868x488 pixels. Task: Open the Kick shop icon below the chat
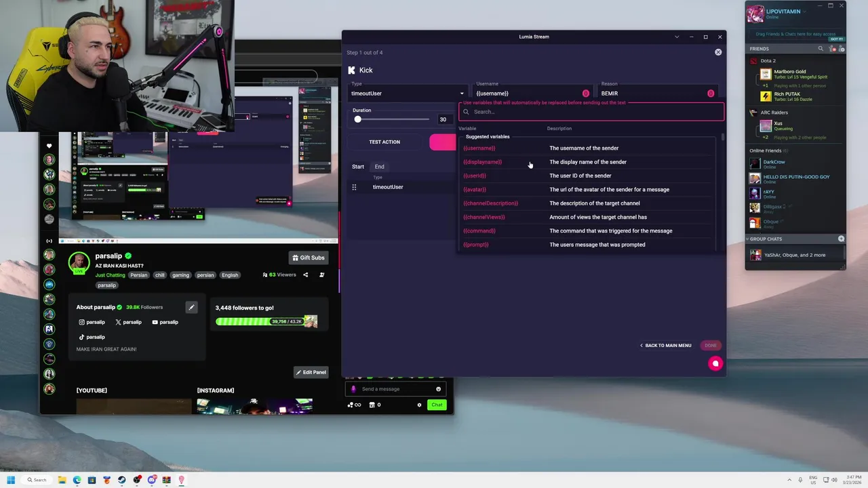click(x=372, y=405)
